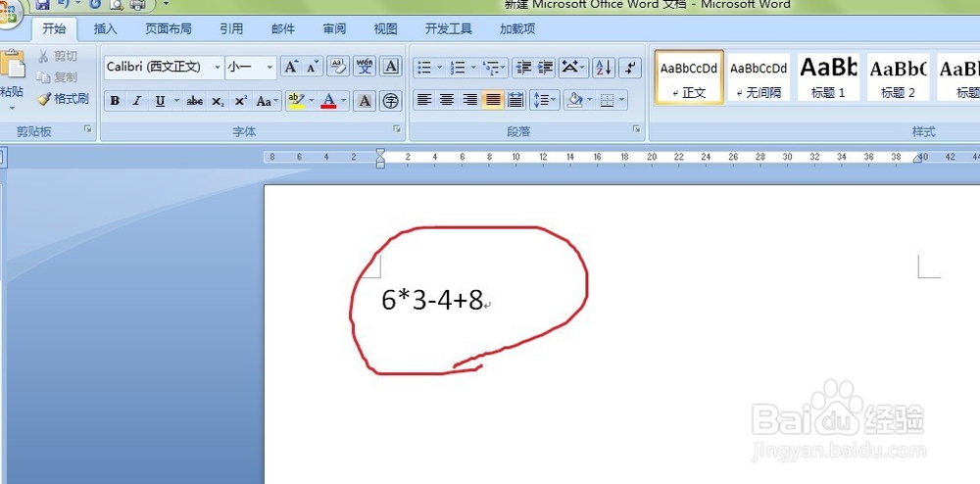
Task: Switch to the 引用 tab
Action: click(231, 28)
